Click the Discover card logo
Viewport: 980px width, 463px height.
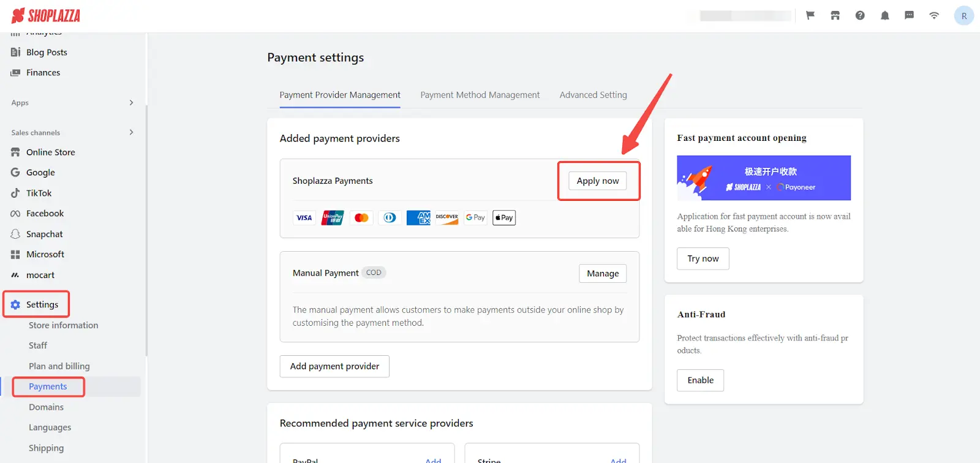[x=447, y=217]
